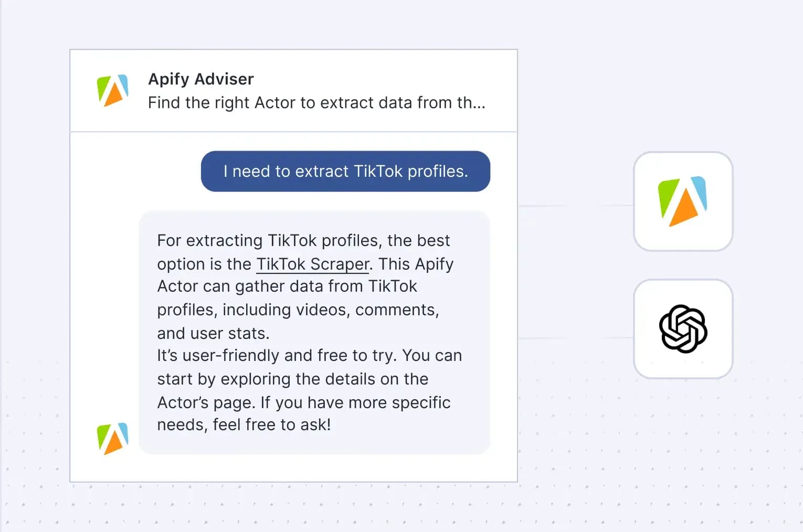Click the line 'For extracting TikTok profiles, the best'
803x532 pixels.
[303, 240]
